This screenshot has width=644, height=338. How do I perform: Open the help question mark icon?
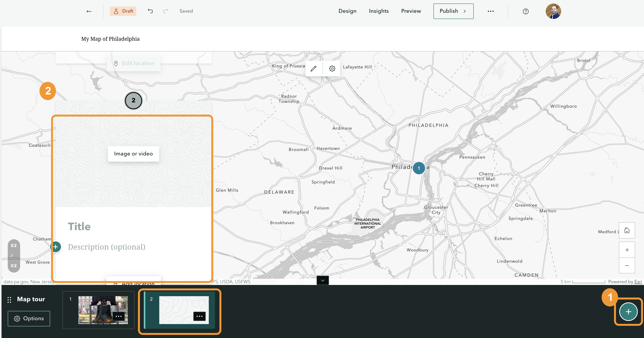tap(526, 11)
